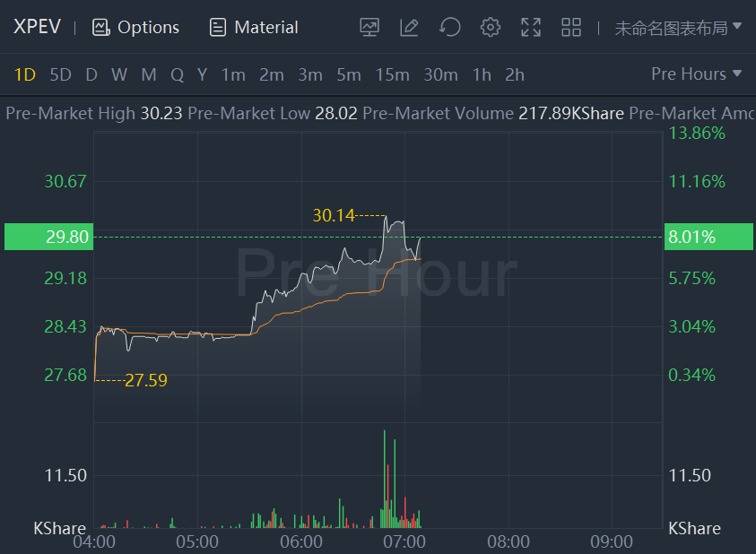
Task: Select the 1h interval tab
Action: (x=482, y=74)
